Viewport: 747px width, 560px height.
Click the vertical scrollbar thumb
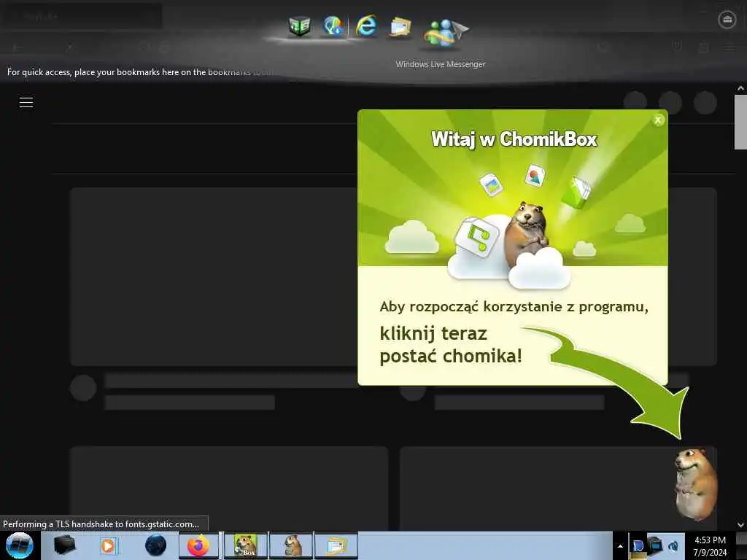tap(740, 122)
